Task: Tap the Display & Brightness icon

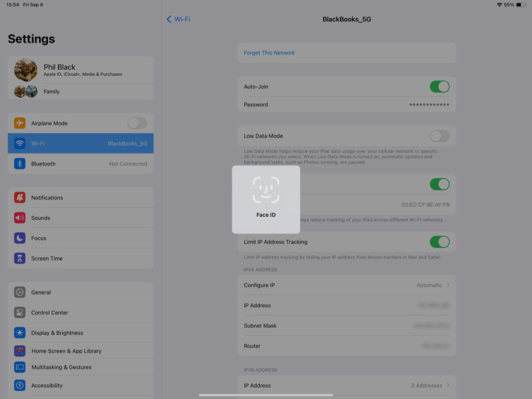Action: tap(20, 333)
